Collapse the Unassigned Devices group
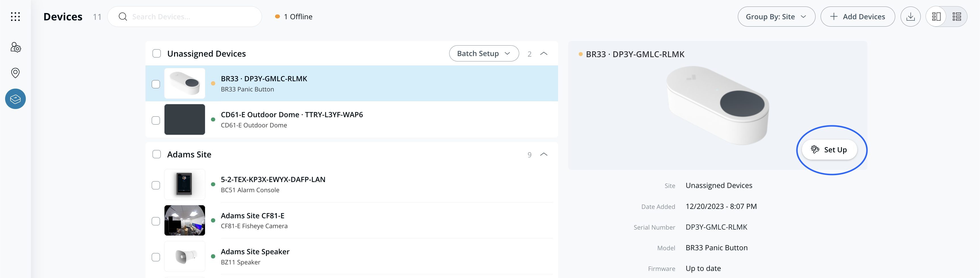Viewport: 980px width, 278px height. pos(544,54)
